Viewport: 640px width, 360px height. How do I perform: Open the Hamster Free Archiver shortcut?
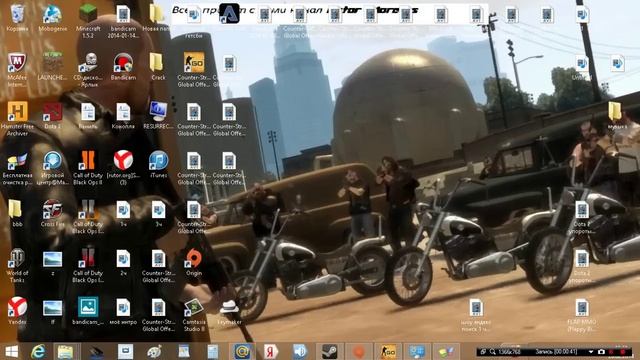point(17,118)
